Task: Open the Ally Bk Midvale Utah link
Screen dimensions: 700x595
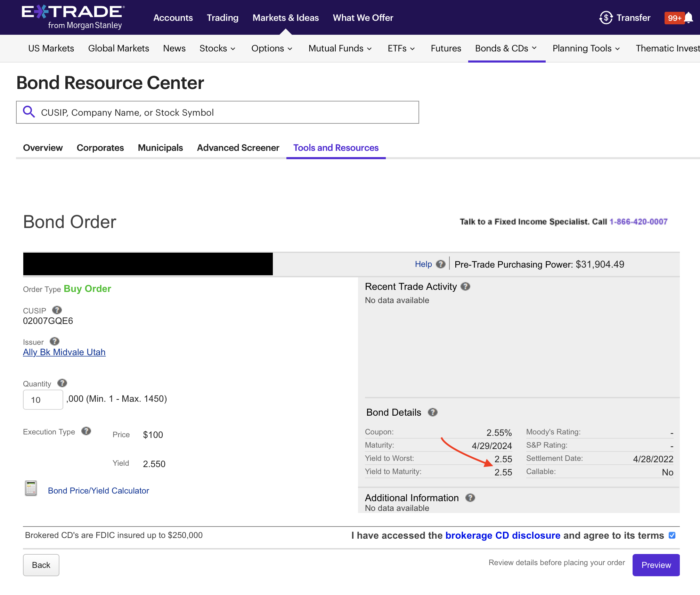Action: (x=64, y=352)
